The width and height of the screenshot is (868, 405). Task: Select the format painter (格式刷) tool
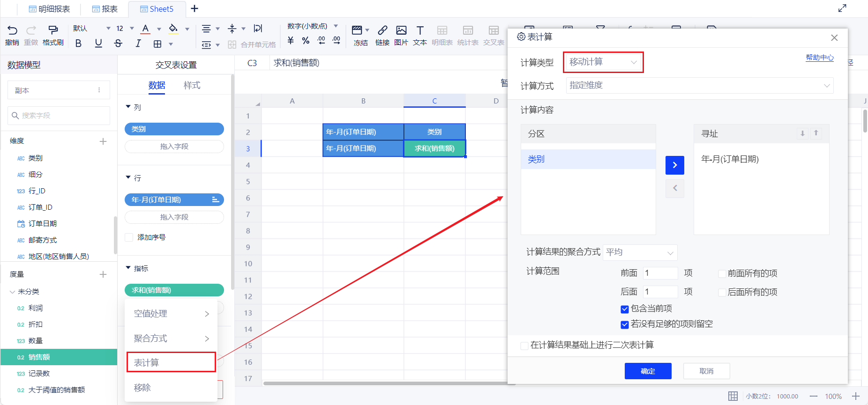[53, 31]
